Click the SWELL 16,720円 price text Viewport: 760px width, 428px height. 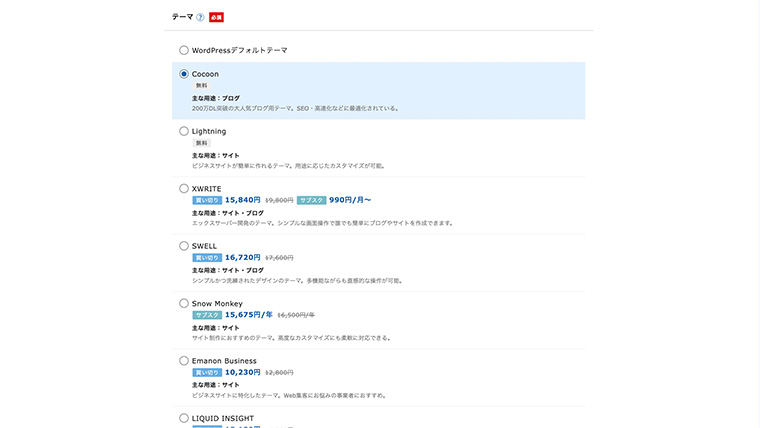[242, 257]
